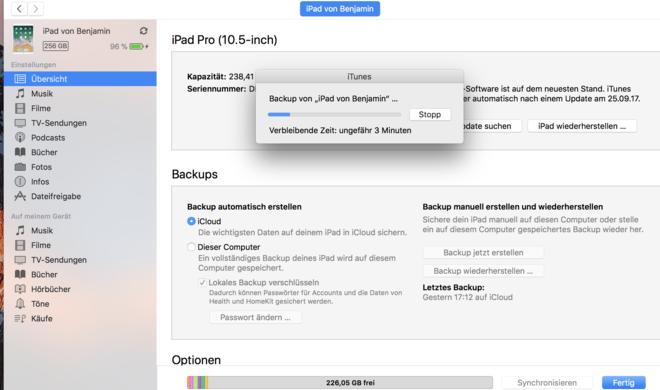Click the iPad von Benjamin device tab

coord(340,9)
